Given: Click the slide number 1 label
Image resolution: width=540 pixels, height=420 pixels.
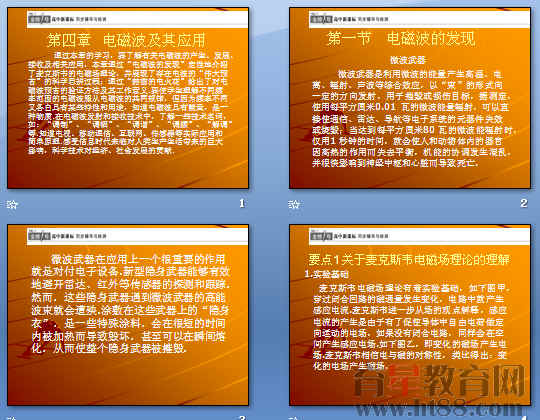Looking at the screenshot, I should [x=242, y=203].
